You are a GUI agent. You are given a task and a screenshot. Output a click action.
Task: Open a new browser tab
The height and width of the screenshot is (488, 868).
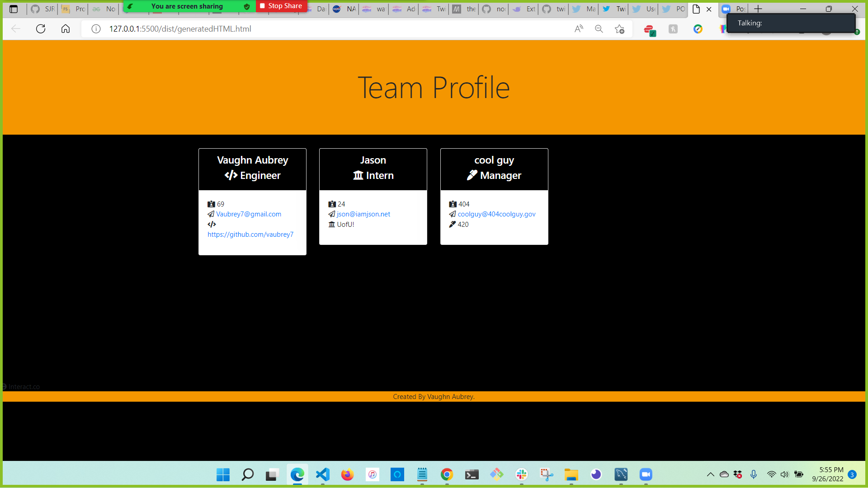(758, 9)
